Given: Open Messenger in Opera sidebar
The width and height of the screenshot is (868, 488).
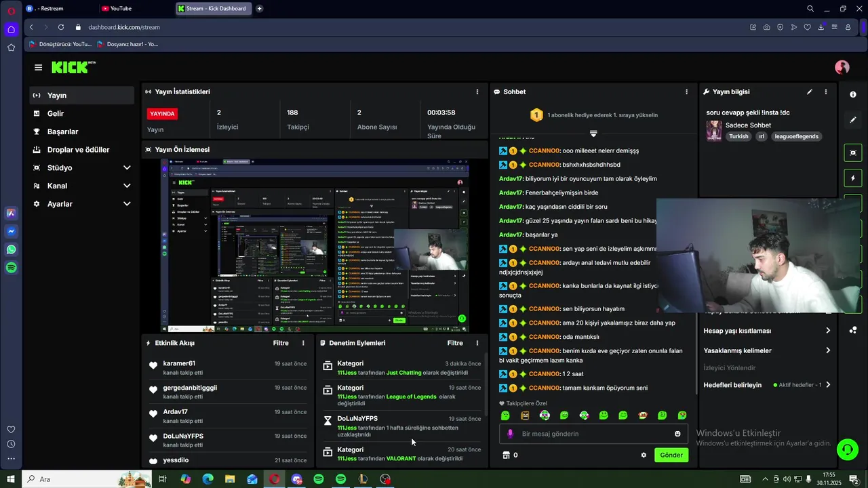Looking at the screenshot, I should click(x=11, y=231).
